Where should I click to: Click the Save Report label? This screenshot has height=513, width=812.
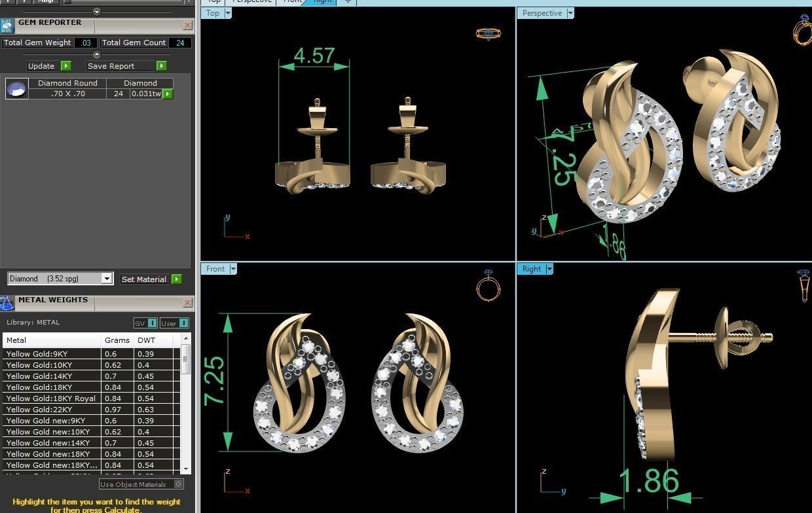click(111, 66)
